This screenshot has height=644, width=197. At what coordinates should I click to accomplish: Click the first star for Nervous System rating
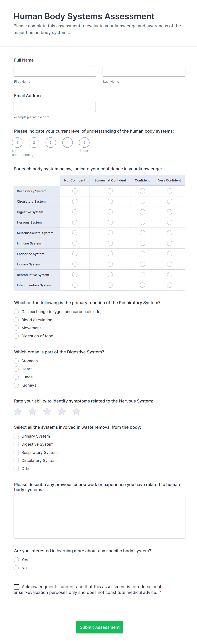18,411
